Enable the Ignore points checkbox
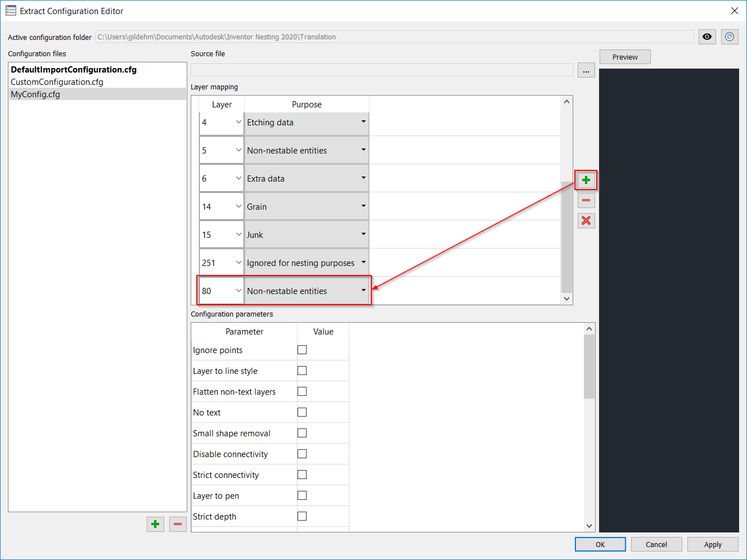 pos(302,349)
